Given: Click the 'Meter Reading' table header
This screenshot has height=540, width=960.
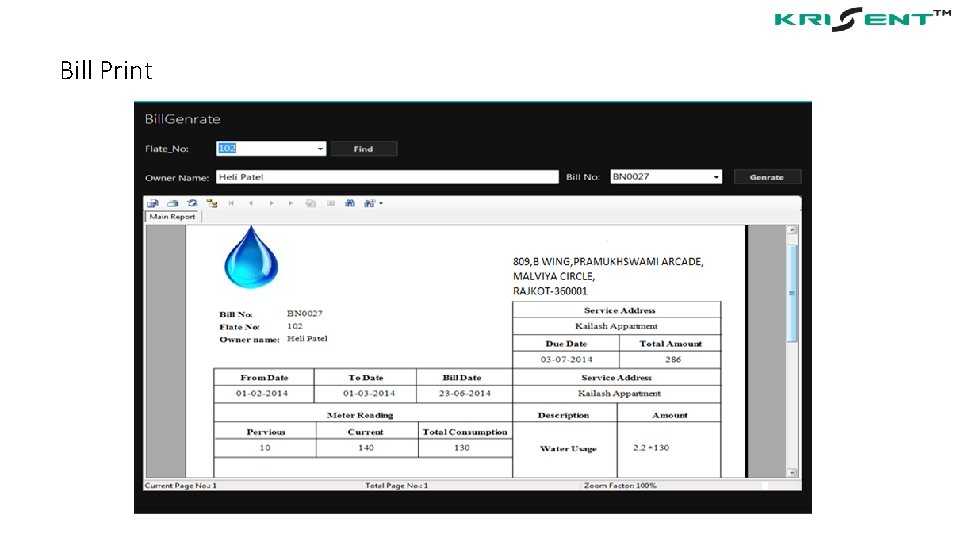Looking at the screenshot, I should (x=360, y=415).
